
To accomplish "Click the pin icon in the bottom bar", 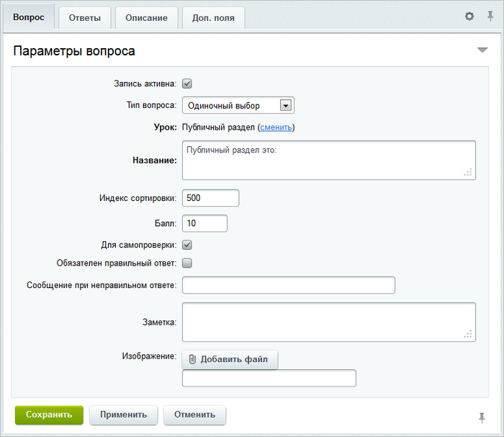I will tap(482, 417).
